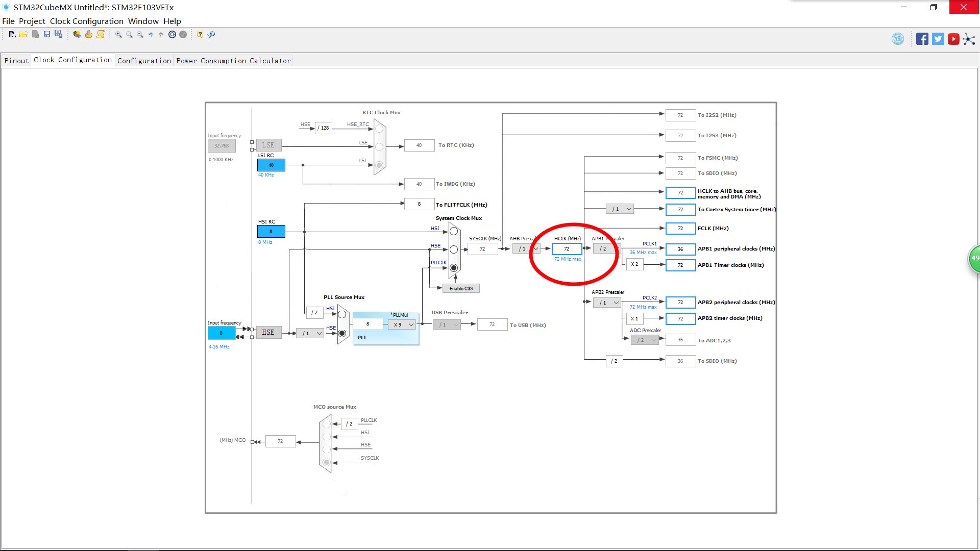Viewport: 980px width, 551px height.
Task: Open the Project menu
Action: pos(32,21)
